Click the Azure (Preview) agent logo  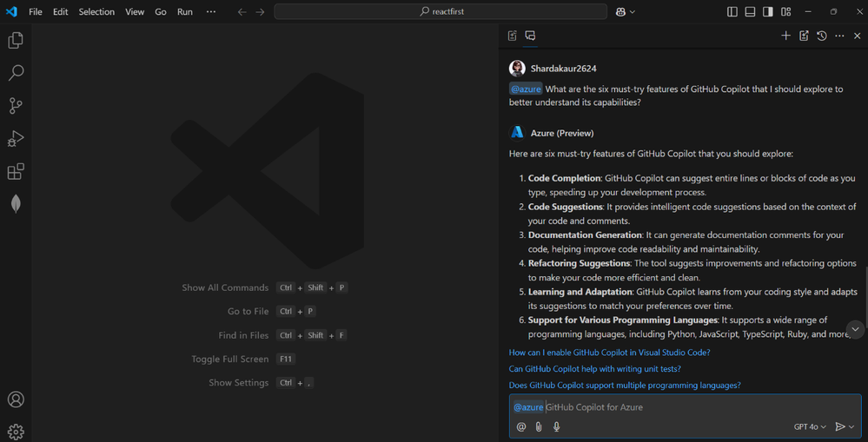pyautogui.click(x=517, y=133)
